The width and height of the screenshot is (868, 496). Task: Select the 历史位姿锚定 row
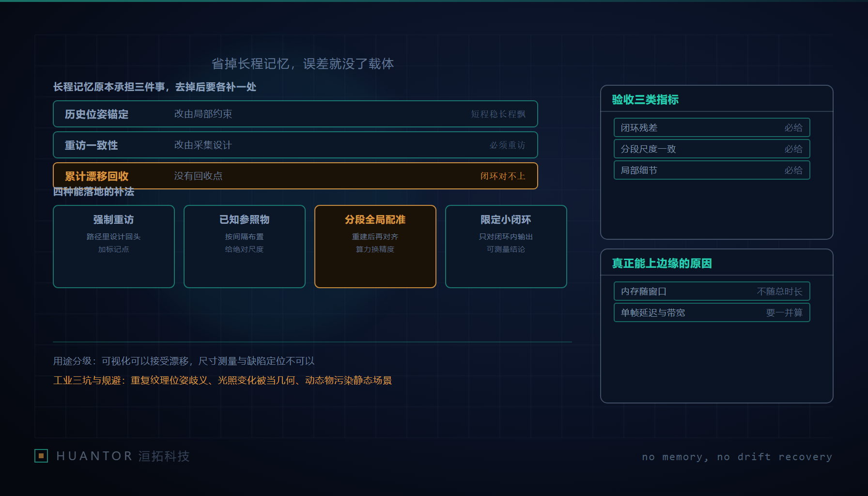coord(295,114)
